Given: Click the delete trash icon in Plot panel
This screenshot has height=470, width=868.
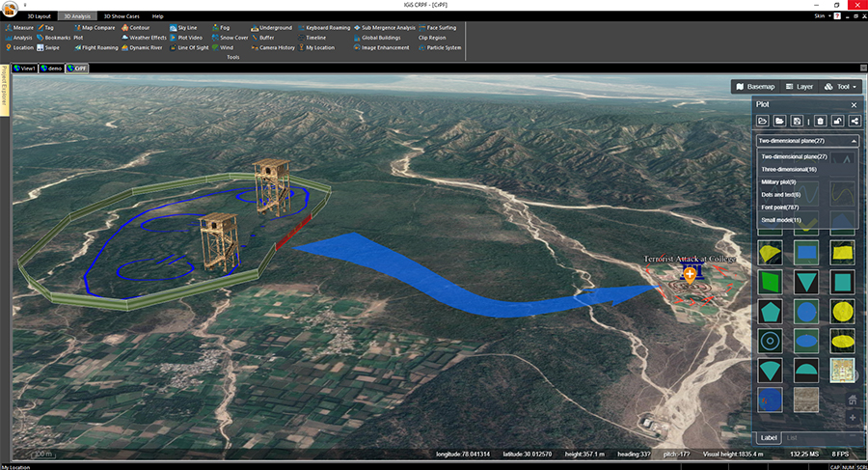Looking at the screenshot, I should click(820, 121).
